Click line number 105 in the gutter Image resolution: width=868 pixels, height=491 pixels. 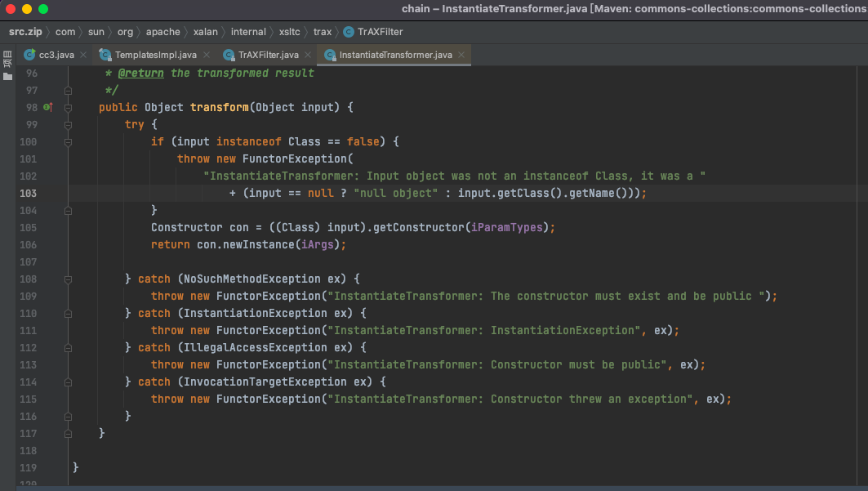(x=29, y=227)
